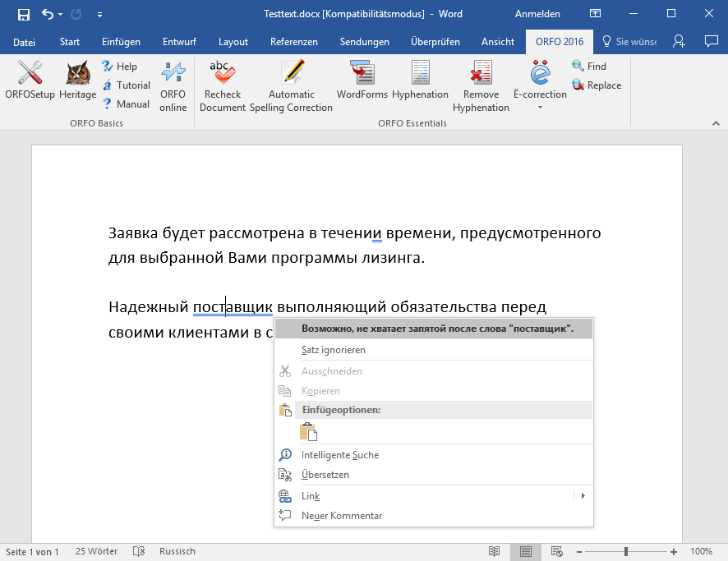This screenshot has height=561, width=728.
Task: Save document using floppy disk icon
Action: tap(23, 14)
